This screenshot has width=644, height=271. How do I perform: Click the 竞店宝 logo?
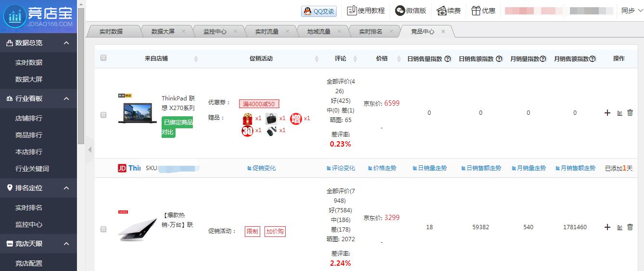pyautogui.click(x=38, y=16)
